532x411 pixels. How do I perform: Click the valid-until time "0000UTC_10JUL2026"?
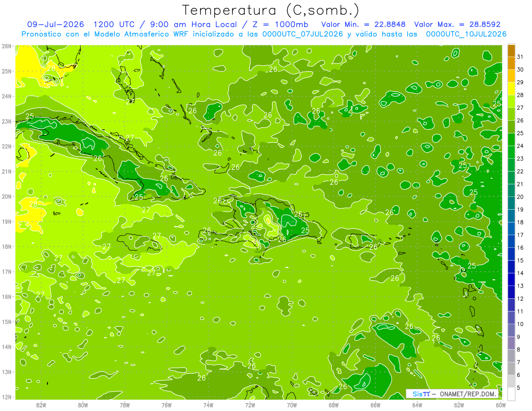(466, 34)
